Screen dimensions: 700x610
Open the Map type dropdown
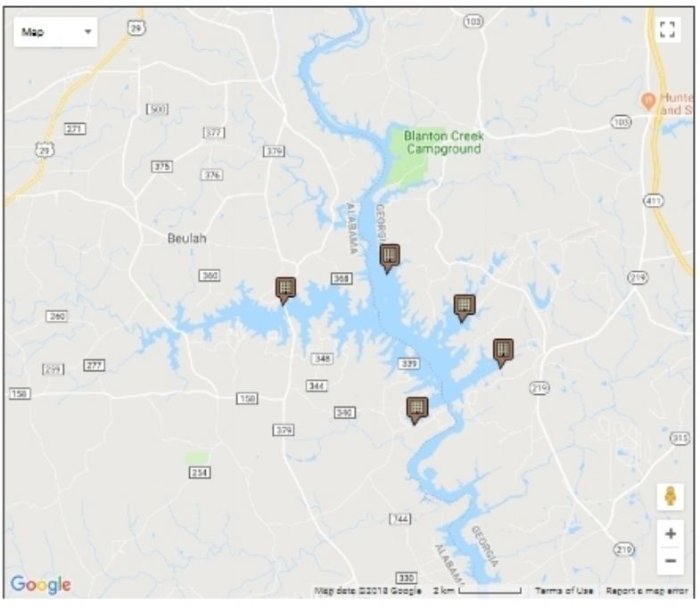click(x=55, y=32)
